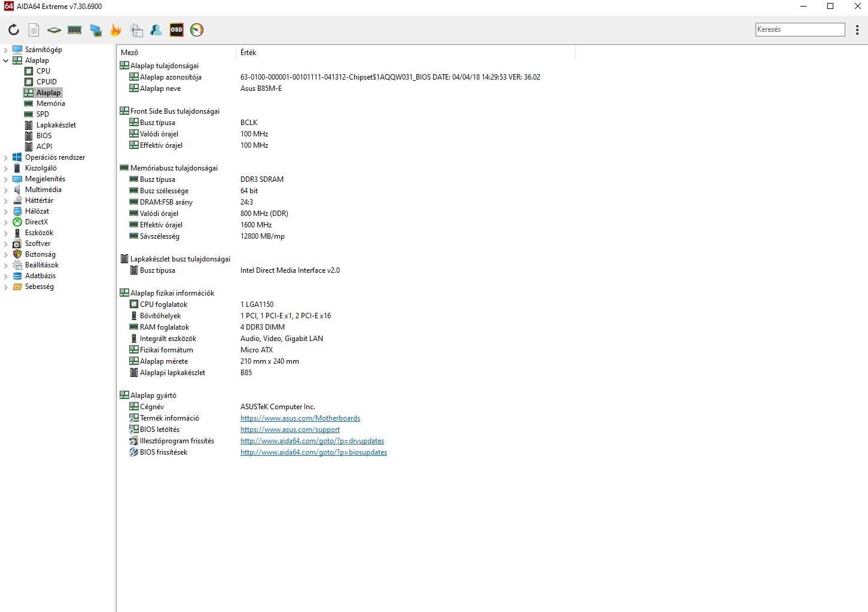The height and width of the screenshot is (612, 868).
Task: Open the Report document icon
Action: [34, 30]
